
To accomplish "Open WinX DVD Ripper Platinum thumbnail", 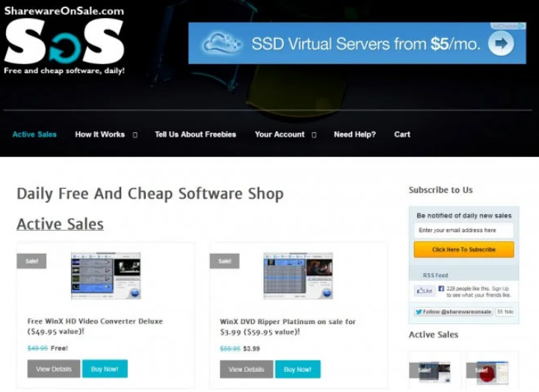I will pyautogui.click(x=298, y=276).
